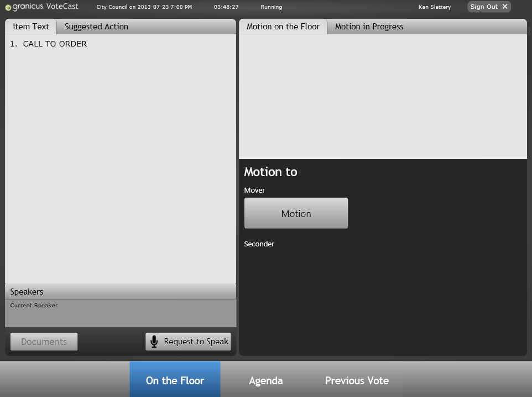Screen dimensions: 532x397
Task: Select the On the Floor navigation item
Action: 175,380
